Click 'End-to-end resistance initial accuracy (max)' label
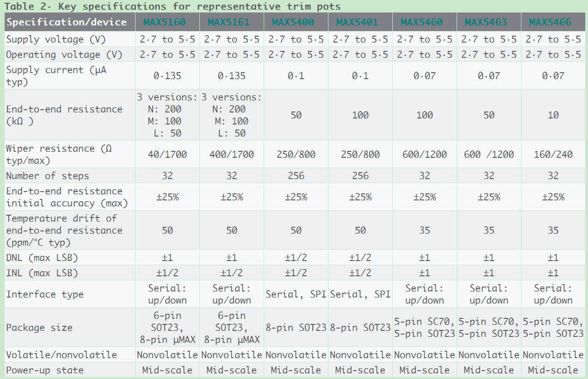The height and width of the screenshot is (379, 588). [67, 197]
